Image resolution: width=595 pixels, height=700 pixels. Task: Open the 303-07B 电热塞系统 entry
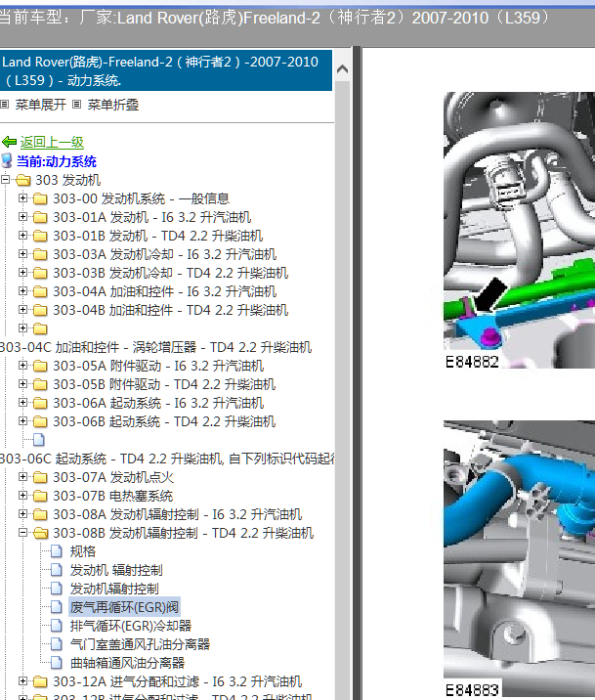[x=113, y=496]
